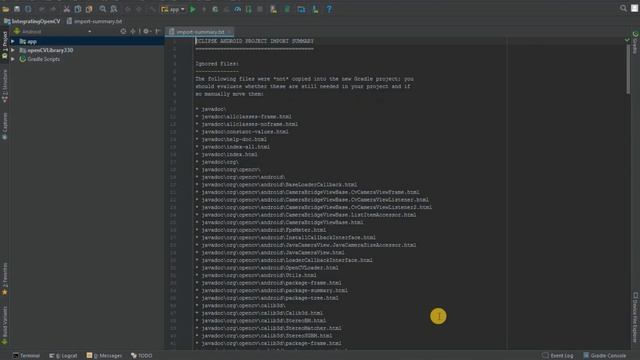Click the Synchronize refresh toolbar icon
The height and width of the screenshot is (360, 640).
coord(28,9)
